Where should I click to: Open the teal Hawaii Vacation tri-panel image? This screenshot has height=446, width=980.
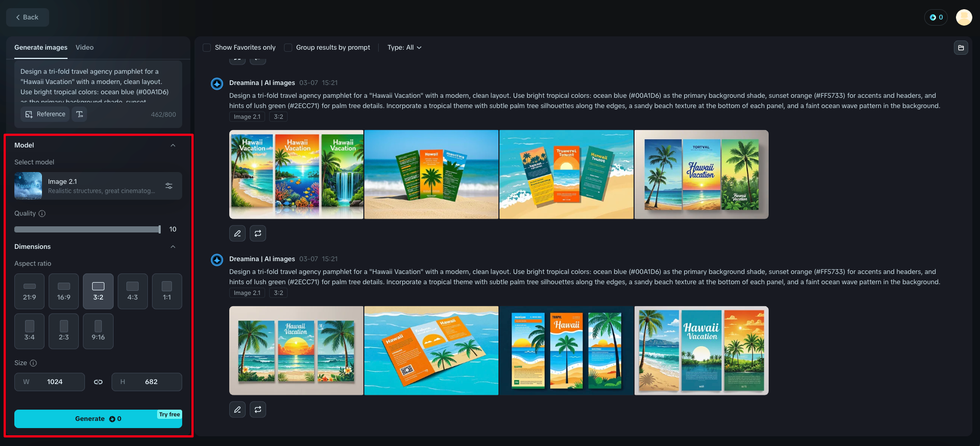[x=702, y=351]
